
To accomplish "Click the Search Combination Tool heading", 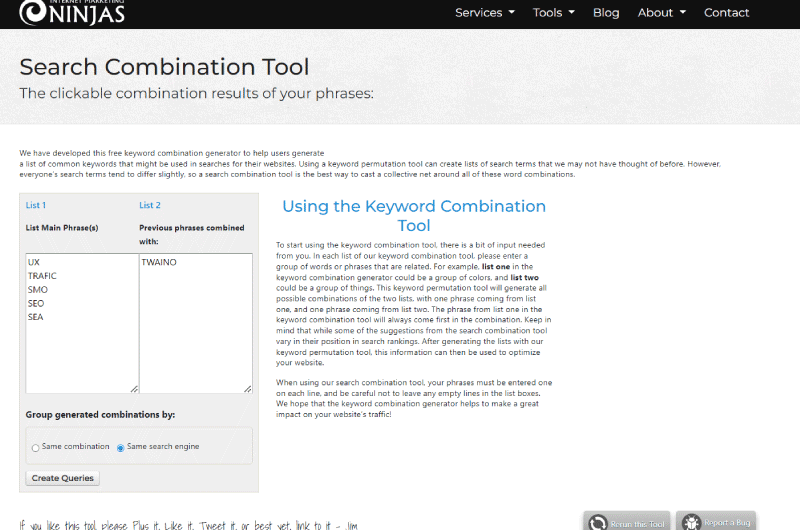I will (164, 67).
